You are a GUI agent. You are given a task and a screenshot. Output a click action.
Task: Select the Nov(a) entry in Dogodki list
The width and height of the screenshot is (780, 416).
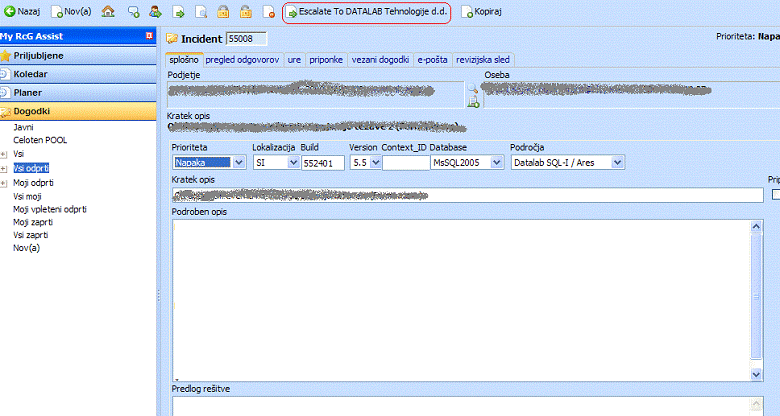(26, 248)
